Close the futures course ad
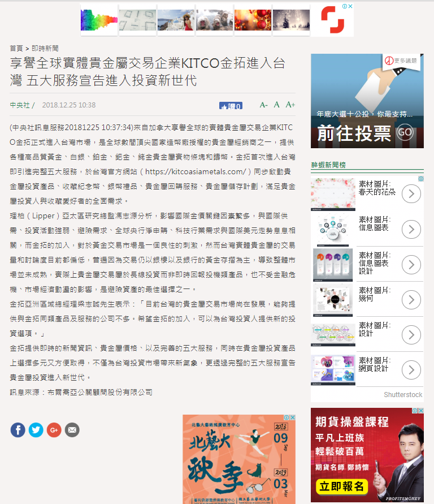The width and height of the screenshot is (434, 504). tap(421, 411)
